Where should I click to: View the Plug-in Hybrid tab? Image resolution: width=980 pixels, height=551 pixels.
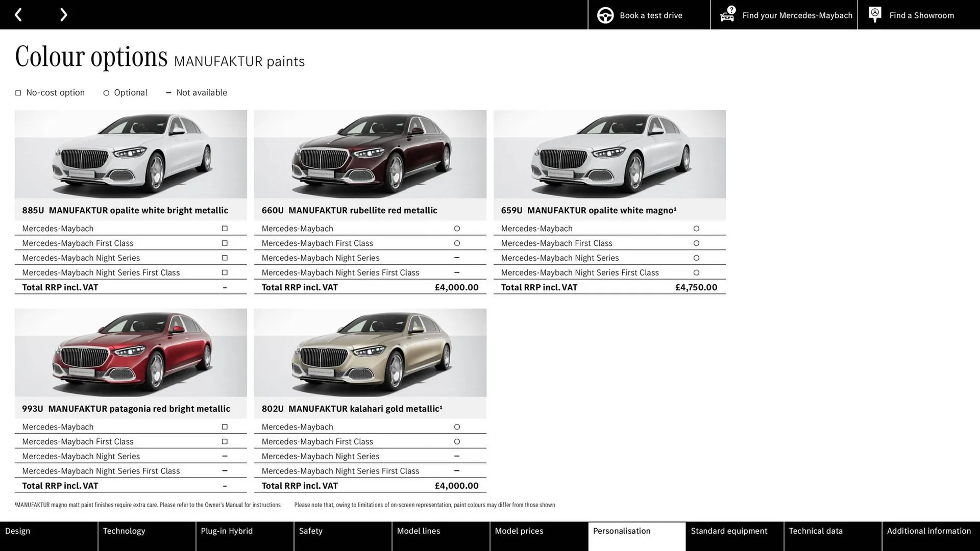point(227,531)
